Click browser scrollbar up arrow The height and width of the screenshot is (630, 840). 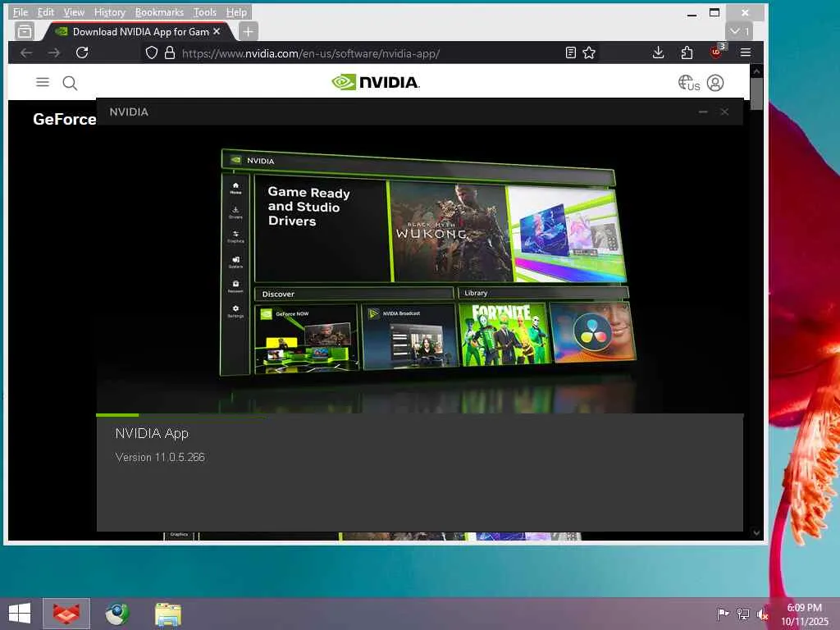tap(756, 71)
